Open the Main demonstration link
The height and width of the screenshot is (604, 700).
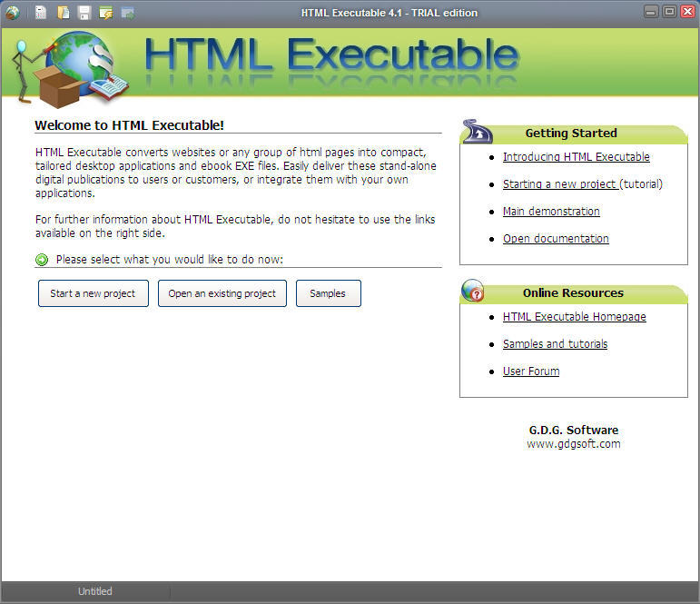tap(551, 212)
